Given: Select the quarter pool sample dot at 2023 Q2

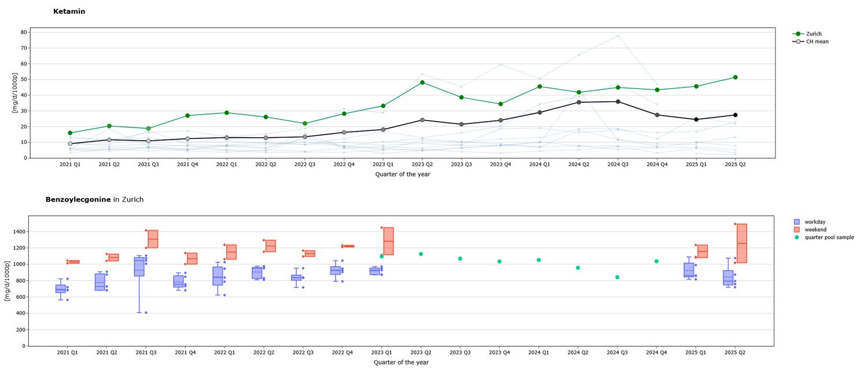Looking at the screenshot, I should (421, 254).
